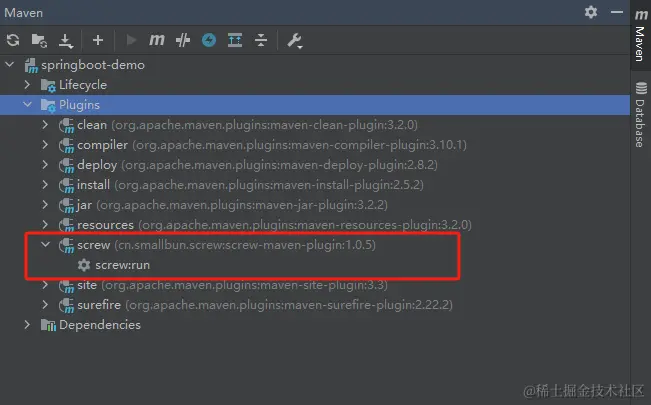Select install plugin entry

click(x=250, y=184)
